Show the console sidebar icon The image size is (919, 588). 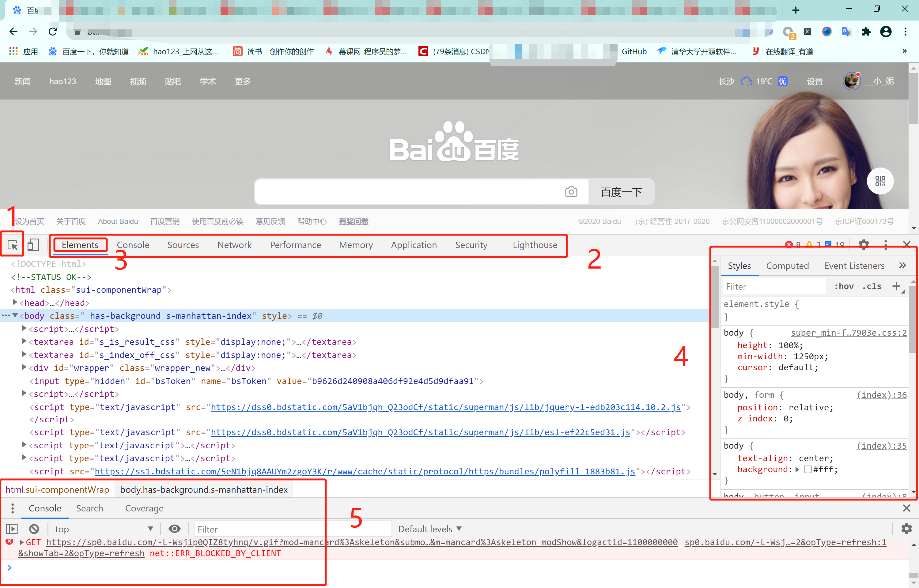[12, 529]
